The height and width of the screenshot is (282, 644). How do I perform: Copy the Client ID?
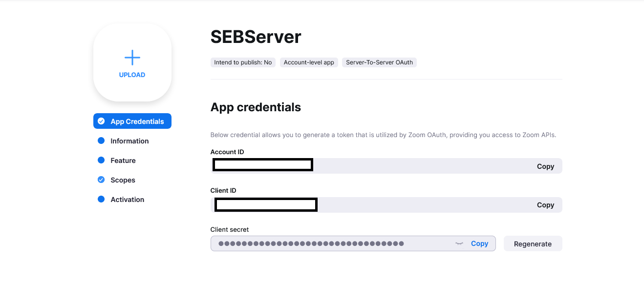pos(545,205)
